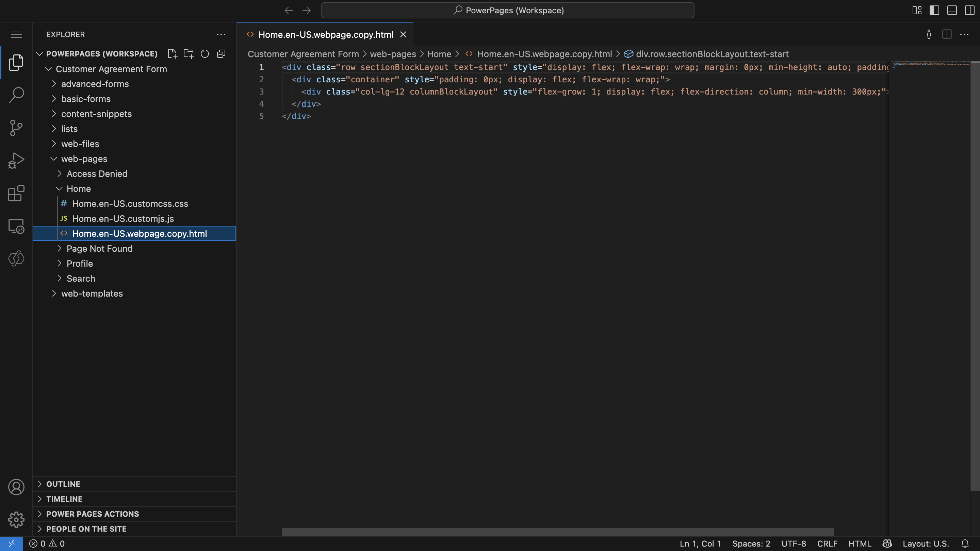Open the Search view in the activity bar

click(16, 95)
